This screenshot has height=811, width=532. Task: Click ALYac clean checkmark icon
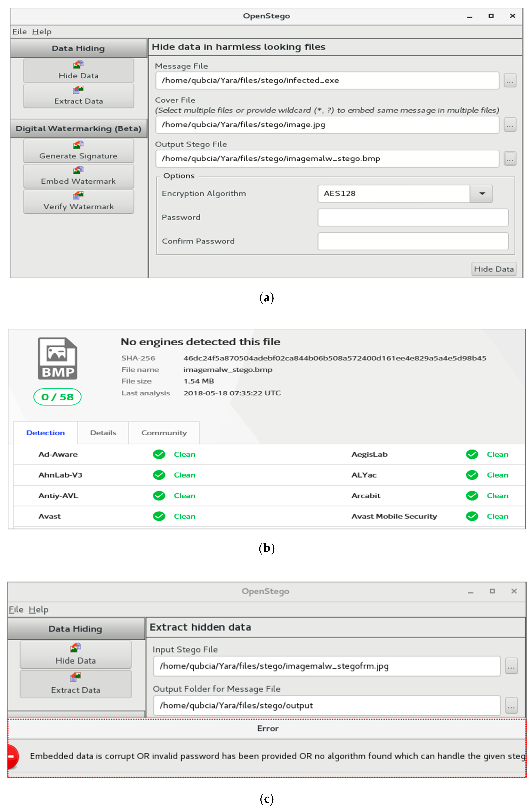pos(472,475)
